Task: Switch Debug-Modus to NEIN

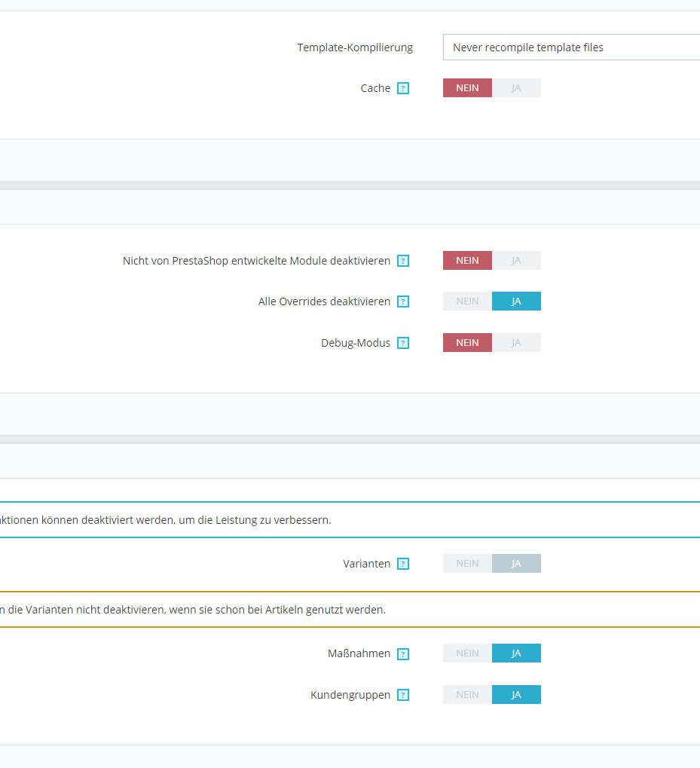Action: coord(467,342)
